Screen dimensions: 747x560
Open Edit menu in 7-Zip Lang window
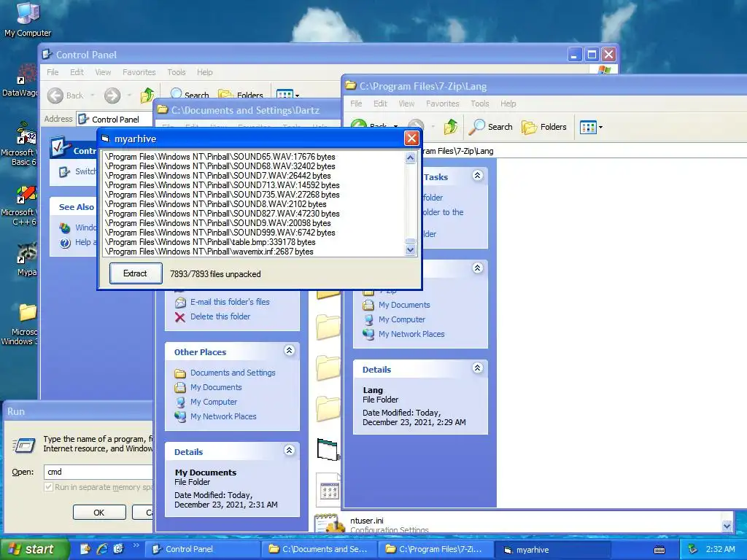[x=380, y=104]
